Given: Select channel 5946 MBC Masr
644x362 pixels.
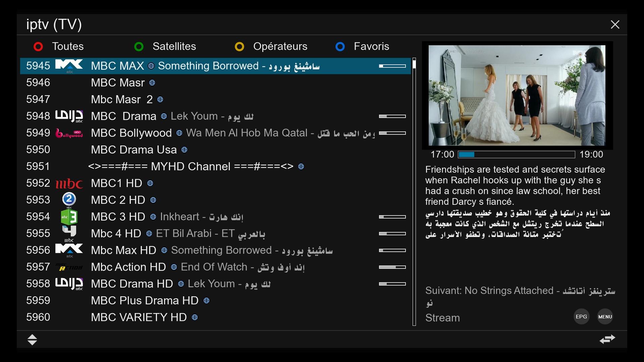Looking at the screenshot, I should coord(215,82).
